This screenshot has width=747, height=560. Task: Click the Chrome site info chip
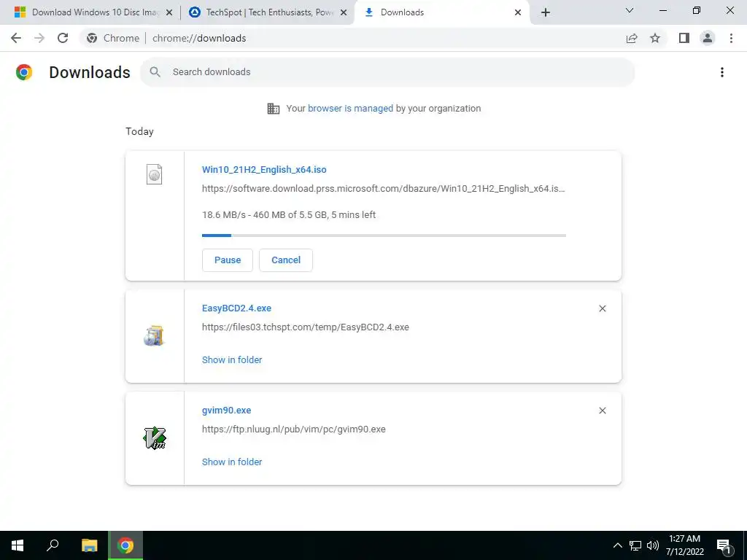113,38
